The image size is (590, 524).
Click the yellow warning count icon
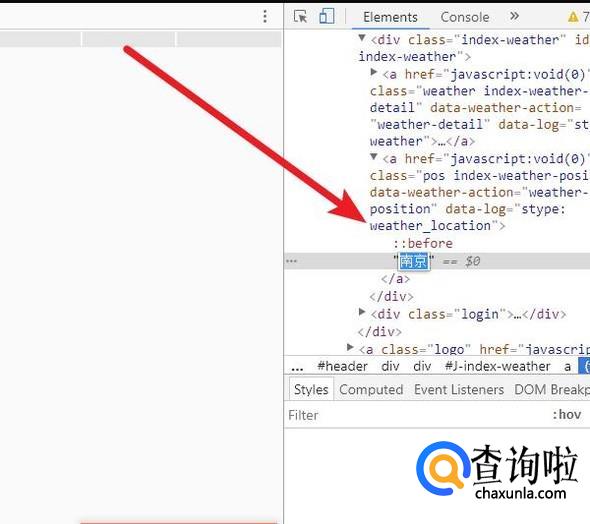coord(573,17)
